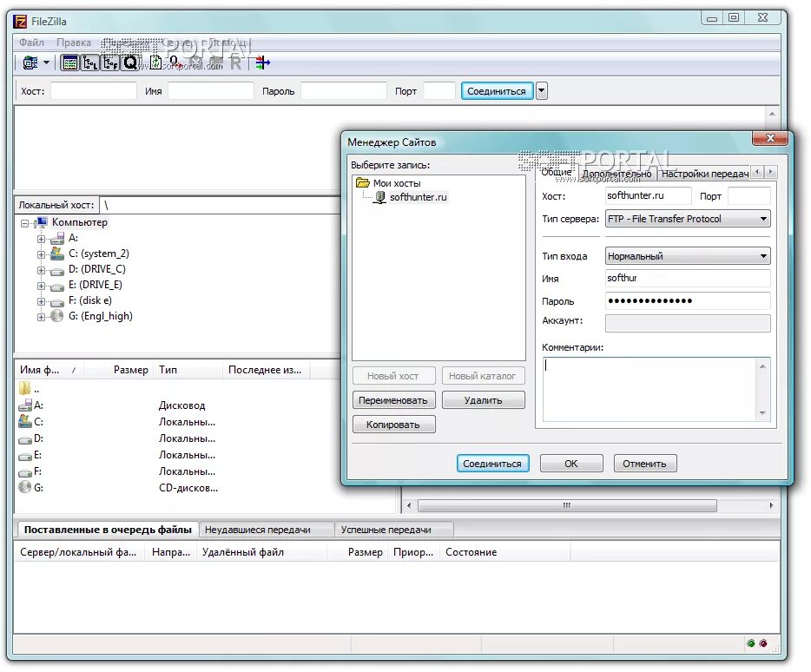811x672 pixels.
Task: Click the E: (DRIVE_E) drive icon in tree
Action: [x=57, y=286]
